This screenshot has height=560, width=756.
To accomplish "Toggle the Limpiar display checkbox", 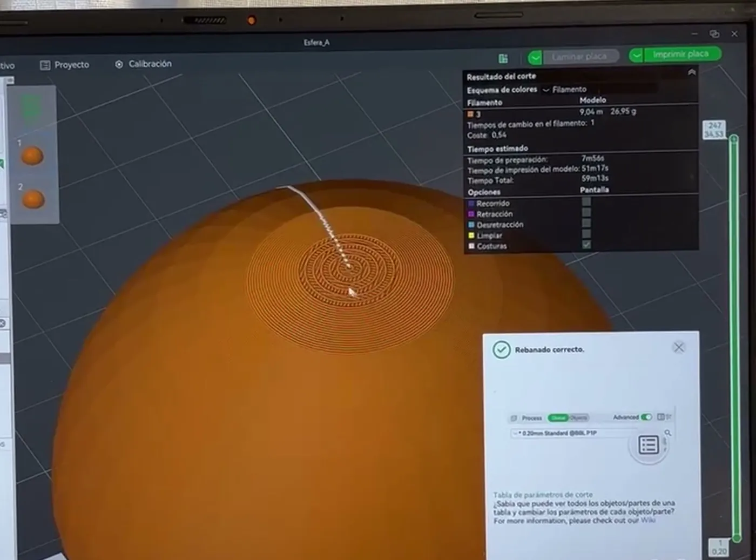I will tap(586, 234).
